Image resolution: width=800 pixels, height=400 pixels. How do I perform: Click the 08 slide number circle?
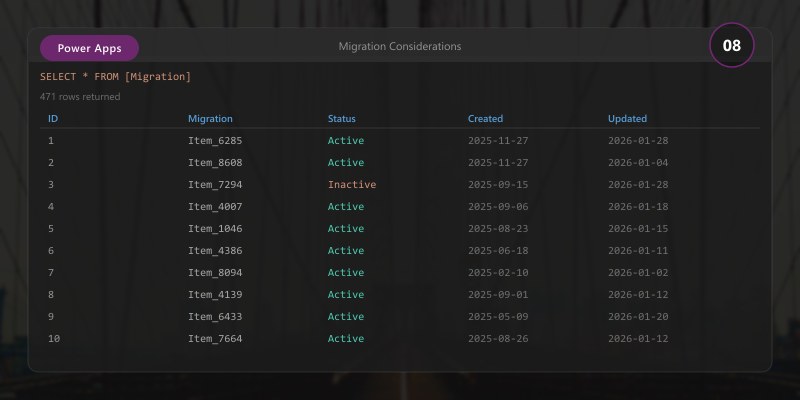pyautogui.click(x=732, y=45)
